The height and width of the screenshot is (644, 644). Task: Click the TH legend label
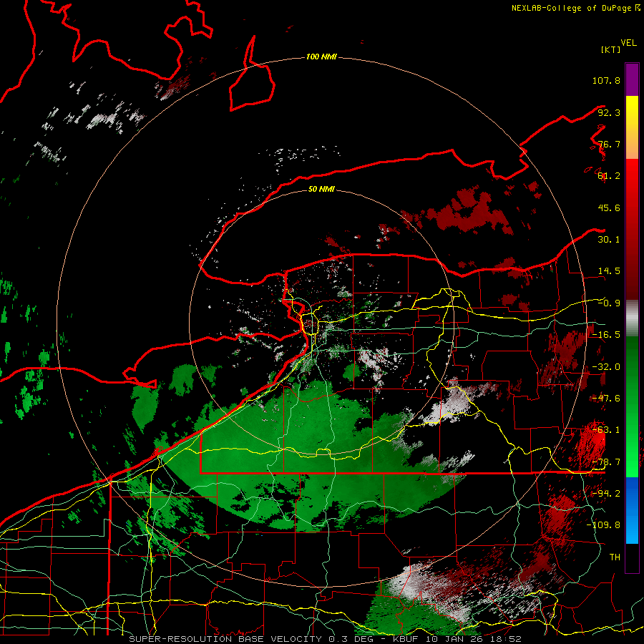pyautogui.click(x=615, y=557)
